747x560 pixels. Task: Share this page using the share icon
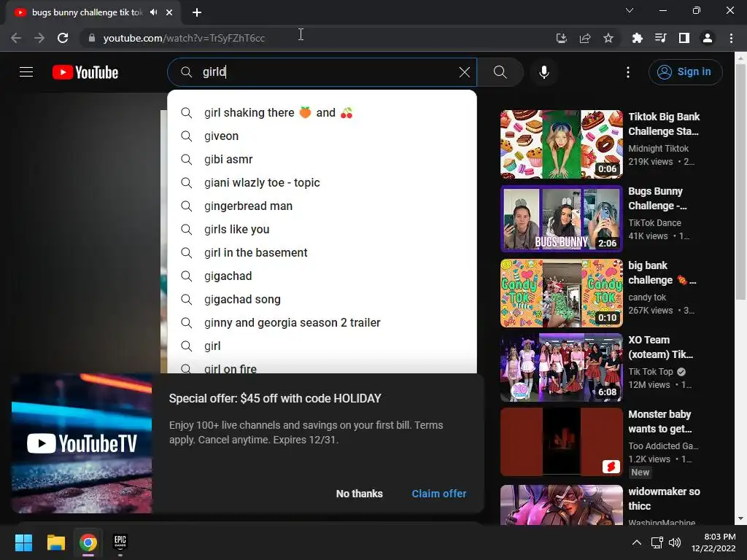(585, 38)
